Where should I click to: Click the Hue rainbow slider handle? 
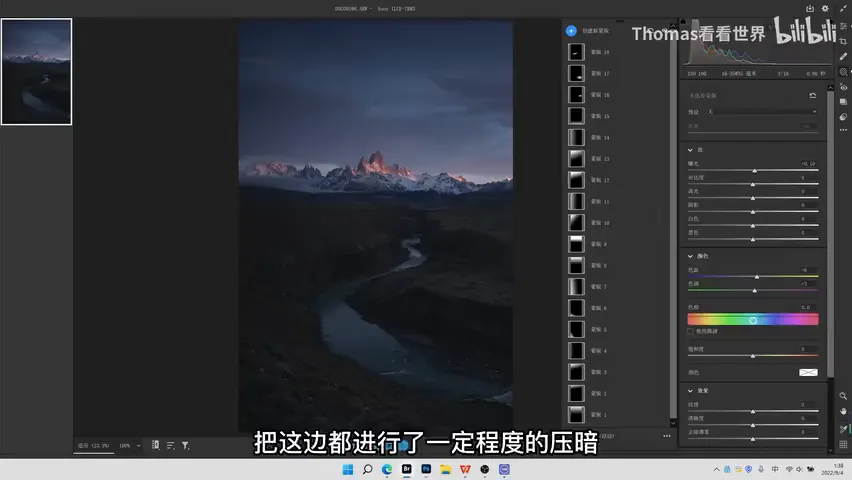[753, 320]
